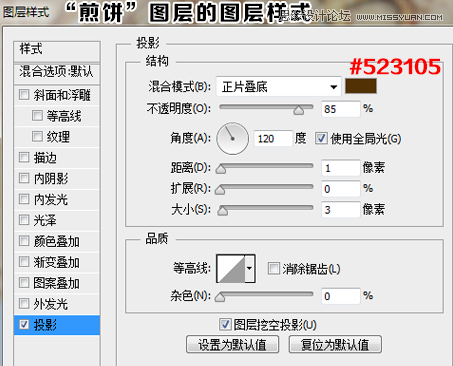Click the 杂色 slider handle
The image size is (453, 366).
click(x=220, y=297)
